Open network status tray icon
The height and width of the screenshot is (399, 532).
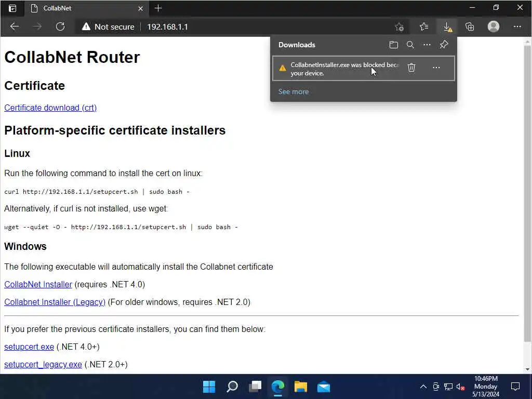point(448,387)
